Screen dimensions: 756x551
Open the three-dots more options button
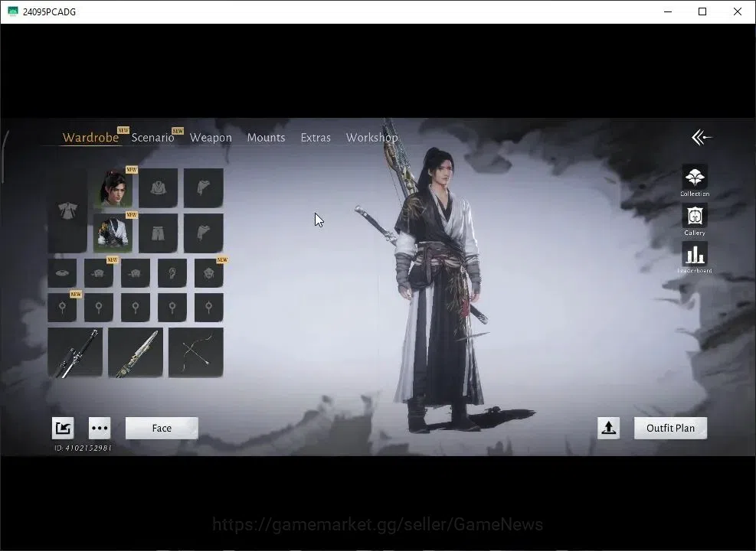click(100, 428)
